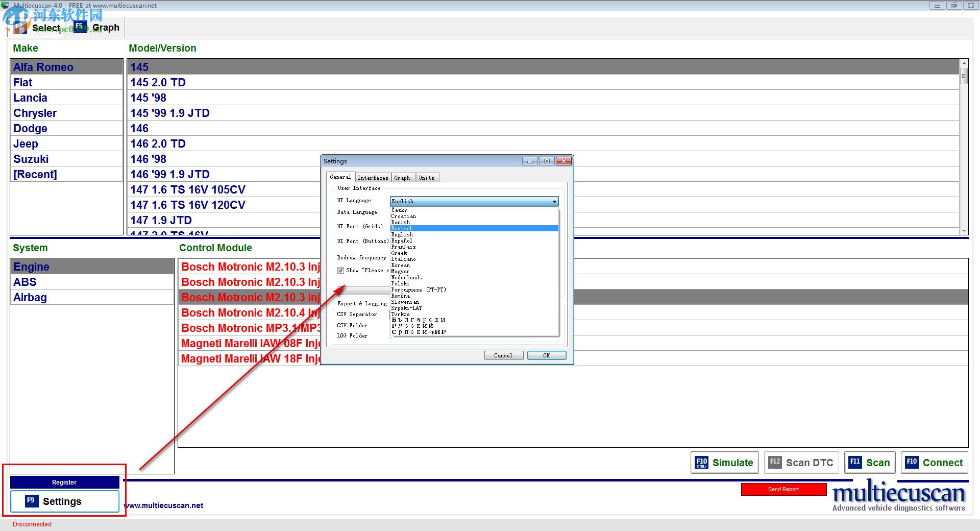
Task: Select Alfa Romeo in the Make list
Action: coord(66,67)
